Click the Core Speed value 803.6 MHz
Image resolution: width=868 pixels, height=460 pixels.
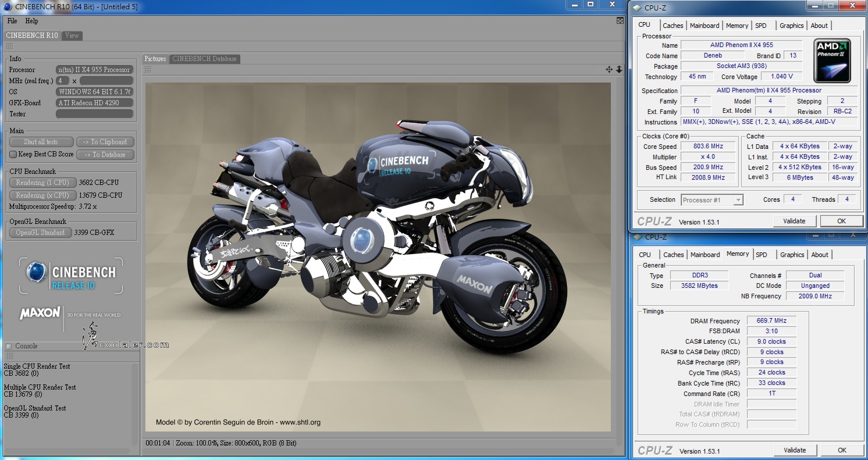click(x=708, y=147)
